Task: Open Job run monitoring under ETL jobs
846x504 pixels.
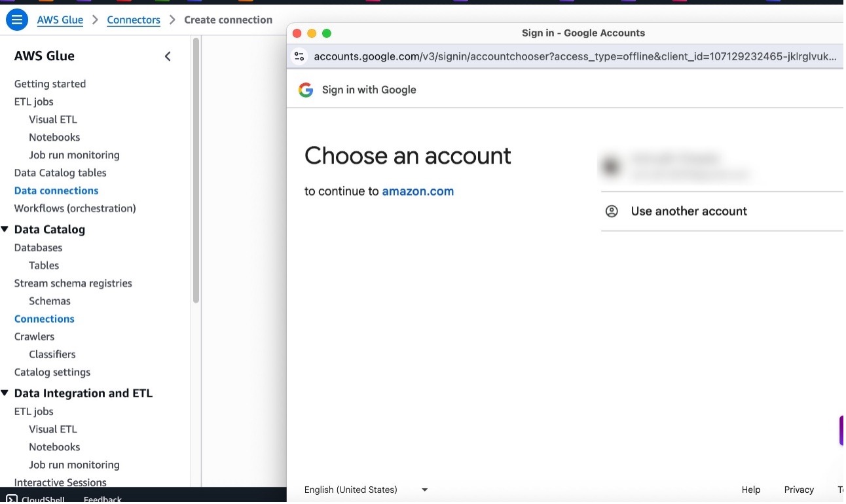Action: [74, 155]
